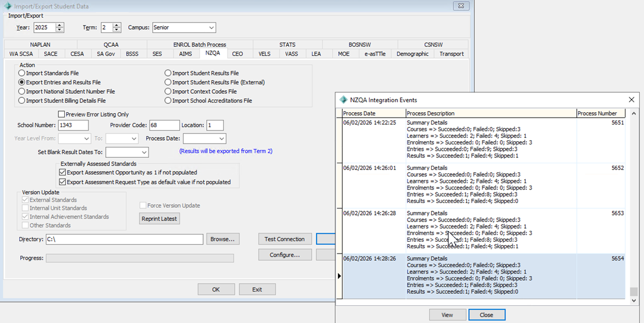The width and height of the screenshot is (644, 323).
Task: Click View in NZQA Integration Events
Action: [x=447, y=315]
